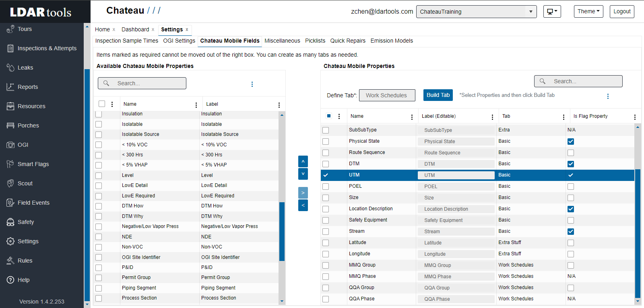Open the Scout sidebar icon
This screenshot has height=308, width=644.
point(10,183)
